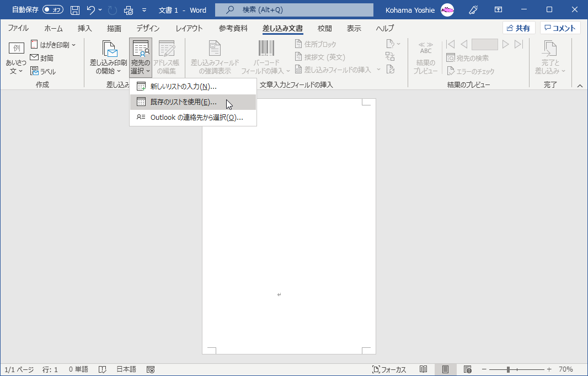This screenshot has width=588, height=376.
Task: Click the redo icon in title bar
Action: point(112,10)
